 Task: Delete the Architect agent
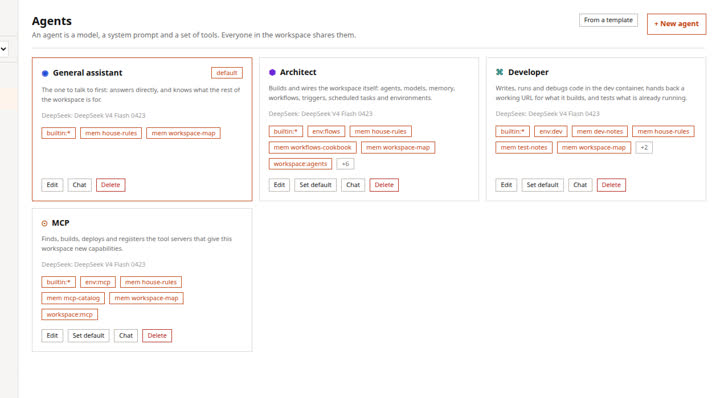384,185
